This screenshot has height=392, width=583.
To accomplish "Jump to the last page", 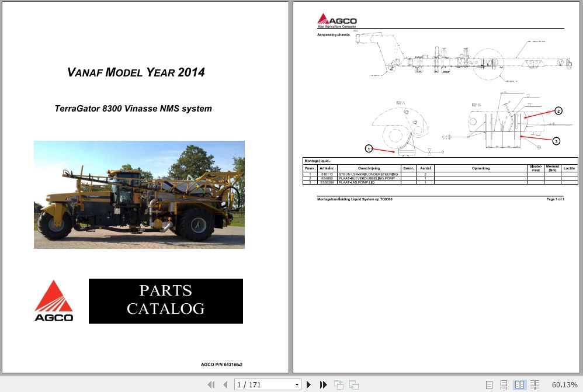I will (323, 384).
